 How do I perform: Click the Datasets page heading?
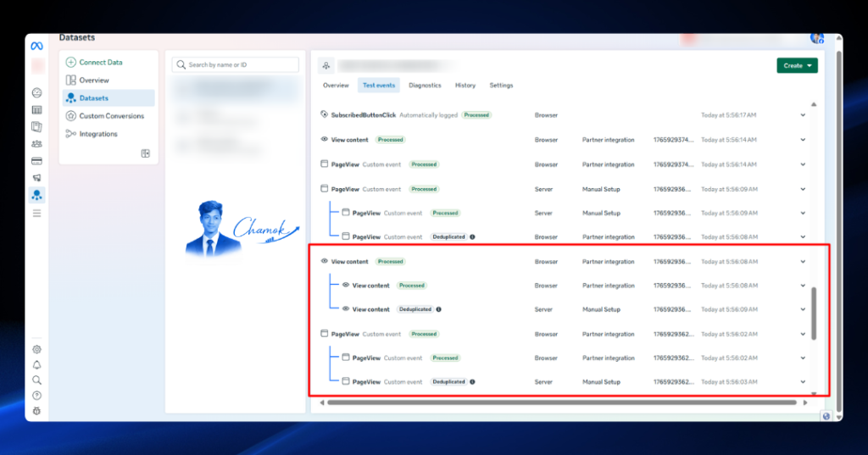pyautogui.click(x=77, y=37)
